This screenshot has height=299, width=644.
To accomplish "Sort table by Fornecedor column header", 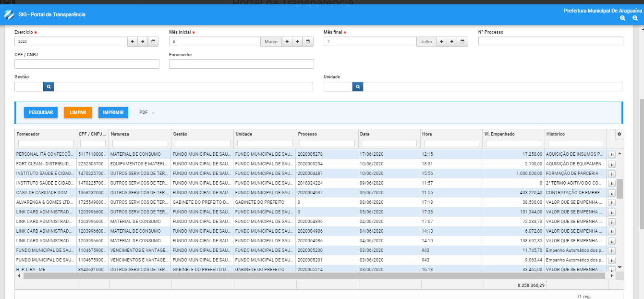I will (28, 134).
